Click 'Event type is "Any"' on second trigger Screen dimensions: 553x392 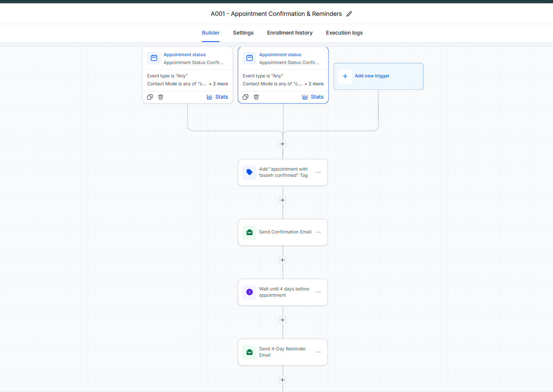pyautogui.click(x=263, y=76)
